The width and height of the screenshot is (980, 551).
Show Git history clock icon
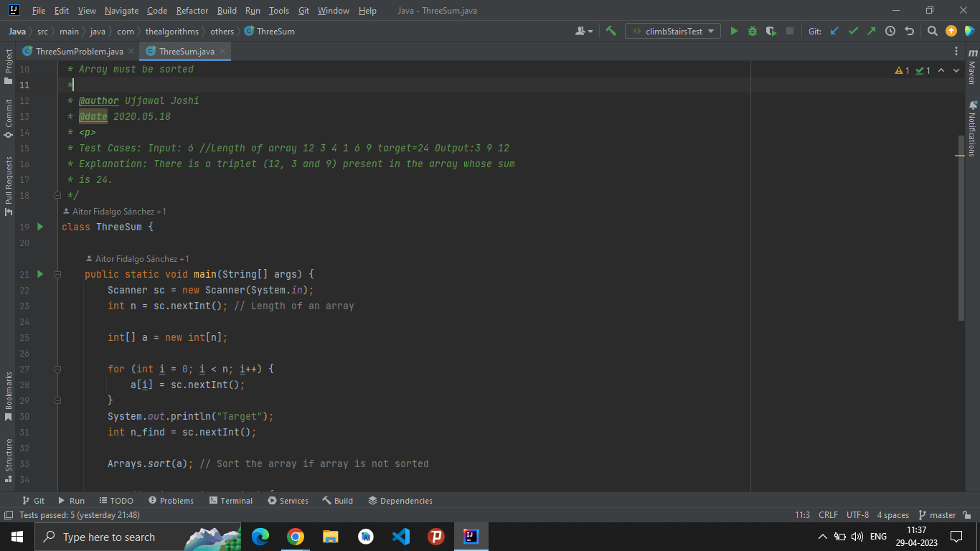[890, 31]
